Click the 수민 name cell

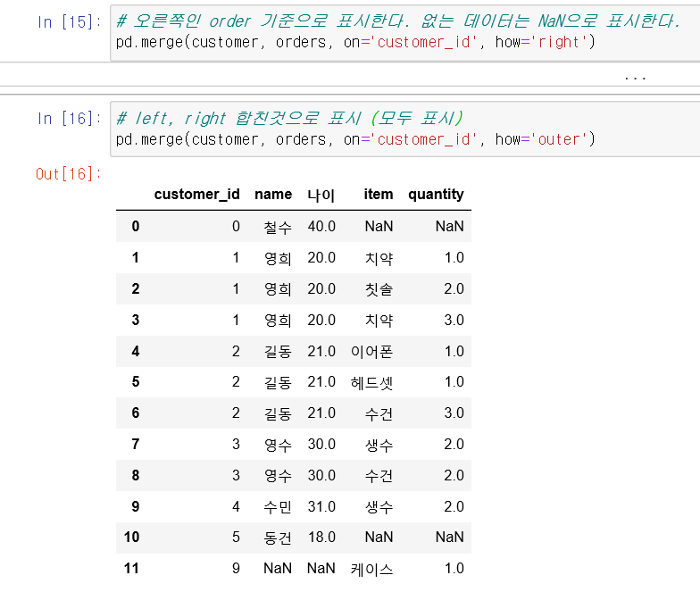coord(278,507)
